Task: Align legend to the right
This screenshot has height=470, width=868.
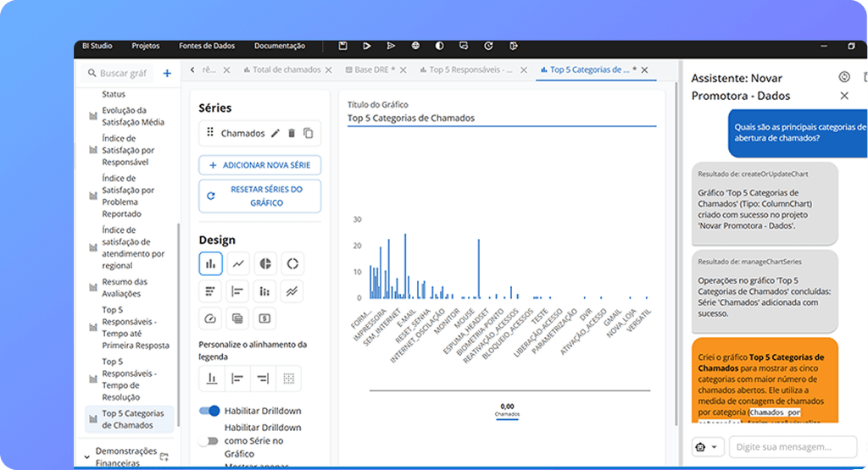Action: [x=263, y=379]
